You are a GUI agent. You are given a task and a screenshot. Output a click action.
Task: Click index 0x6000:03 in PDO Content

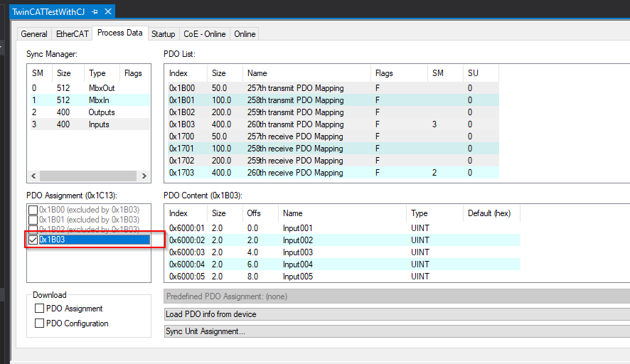(x=187, y=252)
